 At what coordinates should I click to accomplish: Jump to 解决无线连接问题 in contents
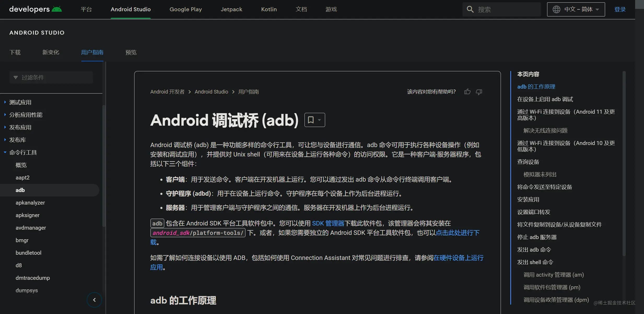[545, 130]
